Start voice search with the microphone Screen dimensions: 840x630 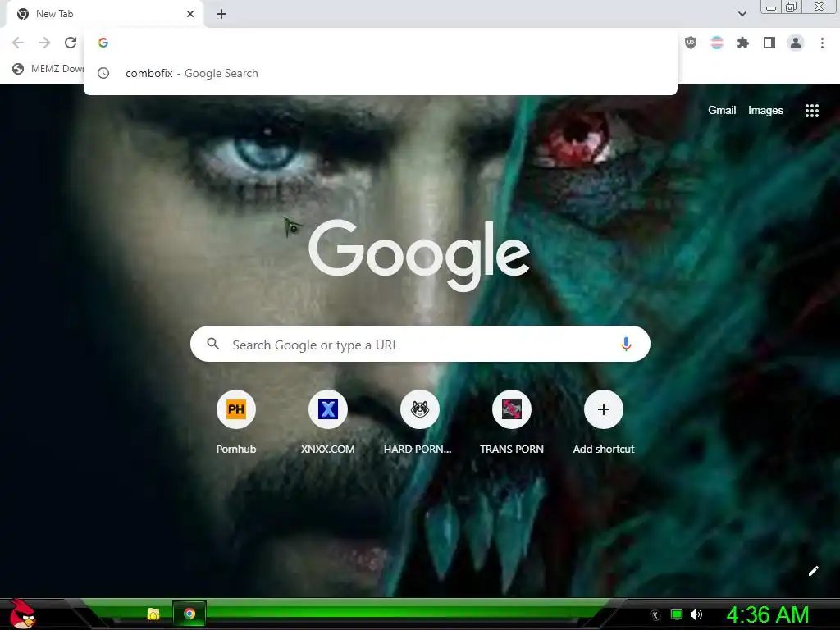(626, 344)
